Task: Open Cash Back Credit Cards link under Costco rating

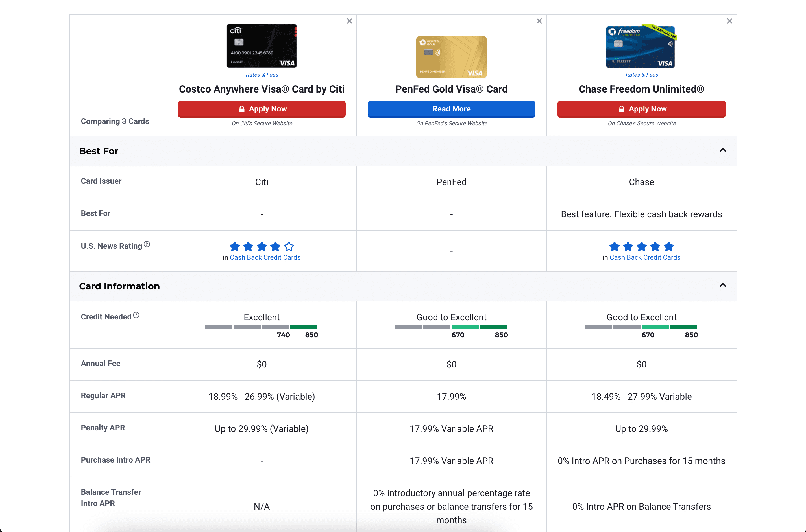Action: (x=265, y=257)
